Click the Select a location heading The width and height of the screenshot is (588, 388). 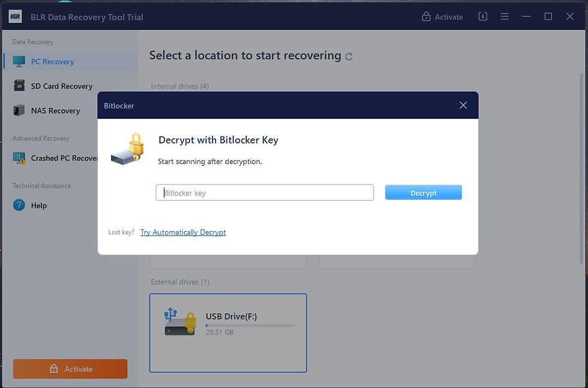point(245,55)
